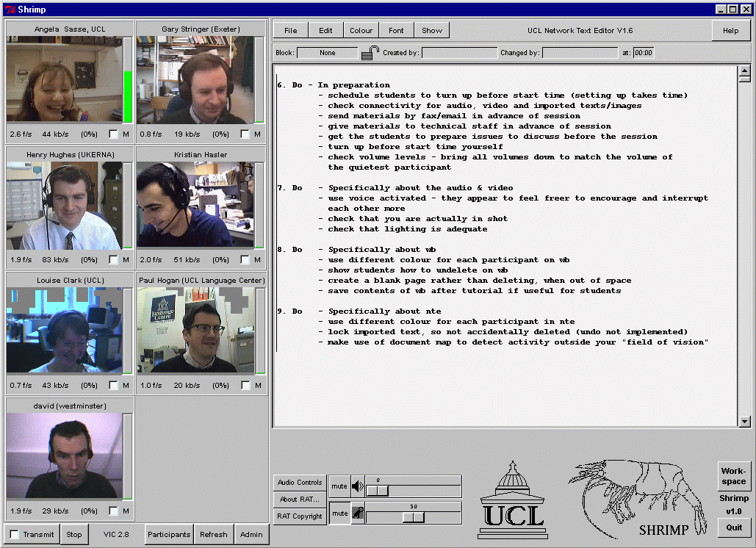This screenshot has height=548, width=756.
Task: Click the text editor scroll up arrow
Action: pos(744,71)
